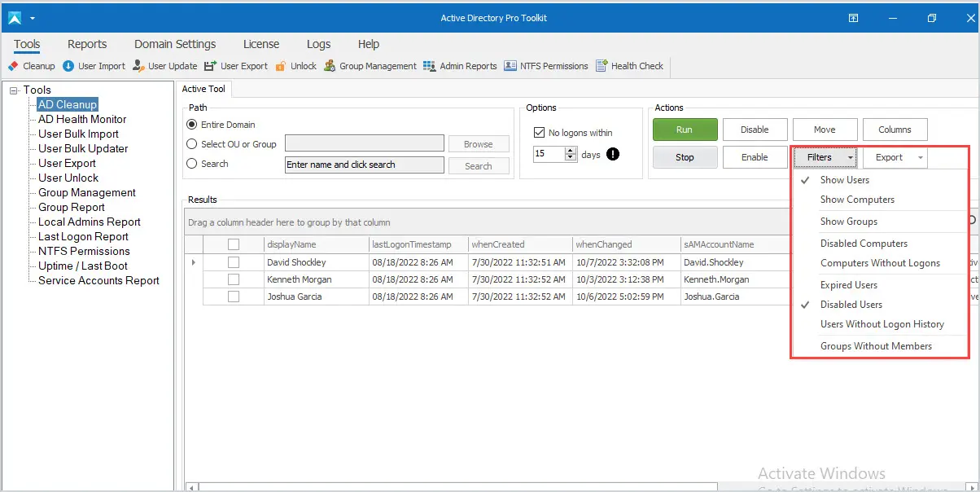Open the Help tab

click(x=369, y=44)
